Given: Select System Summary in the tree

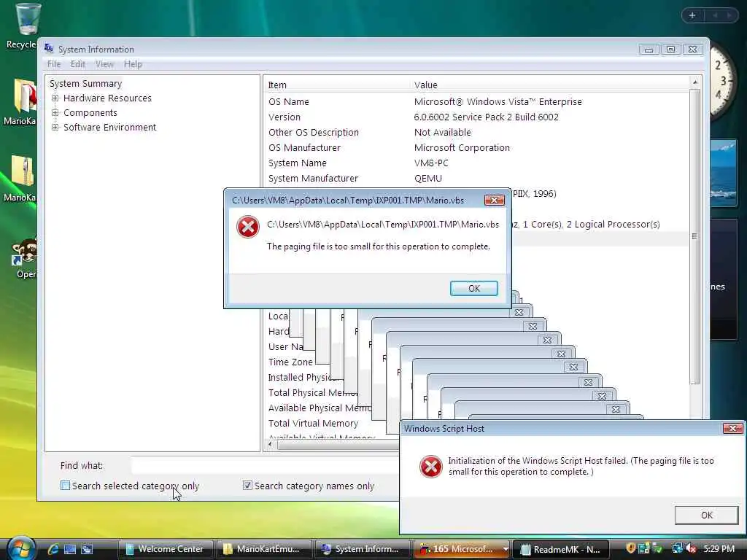Looking at the screenshot, I should [86, 83].
